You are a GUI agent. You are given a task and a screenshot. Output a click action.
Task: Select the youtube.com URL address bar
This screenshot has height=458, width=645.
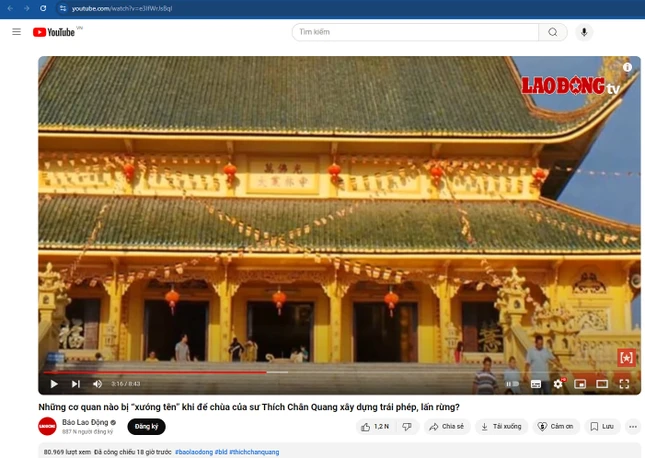[122, 8]
